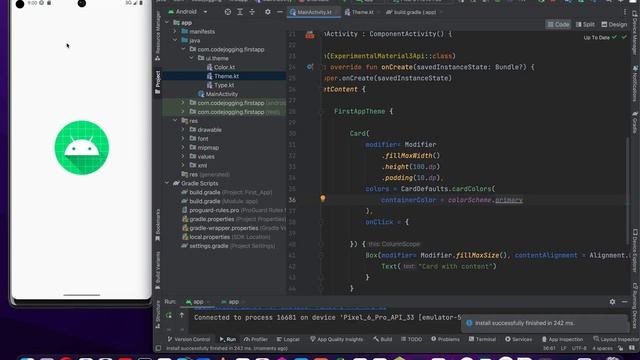Select Design view mode
The height and width of the screenshot is (360, 640).
point(614,24)
